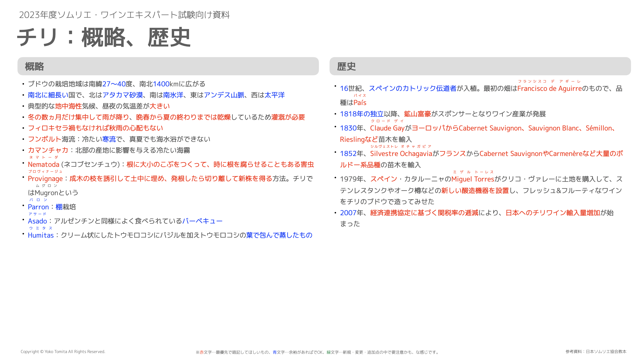Click the name Silvestre Ochagavia

pos(401,154)
